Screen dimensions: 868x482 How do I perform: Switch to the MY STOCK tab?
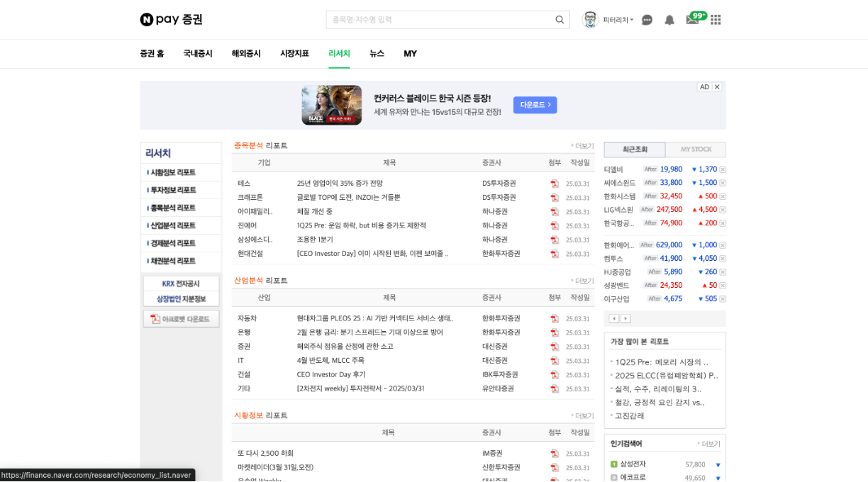696,150
